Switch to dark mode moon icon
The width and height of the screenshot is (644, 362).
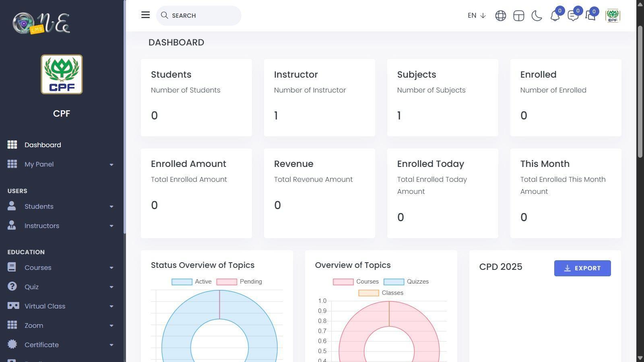(x=537, y=16)
